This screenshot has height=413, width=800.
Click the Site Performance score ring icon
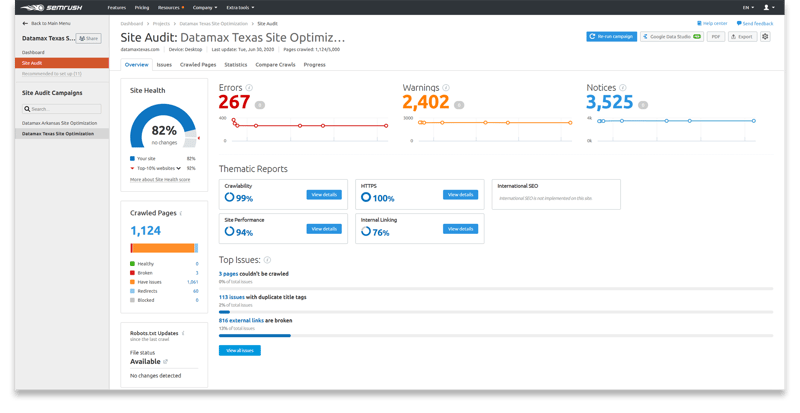pos(230,231)
